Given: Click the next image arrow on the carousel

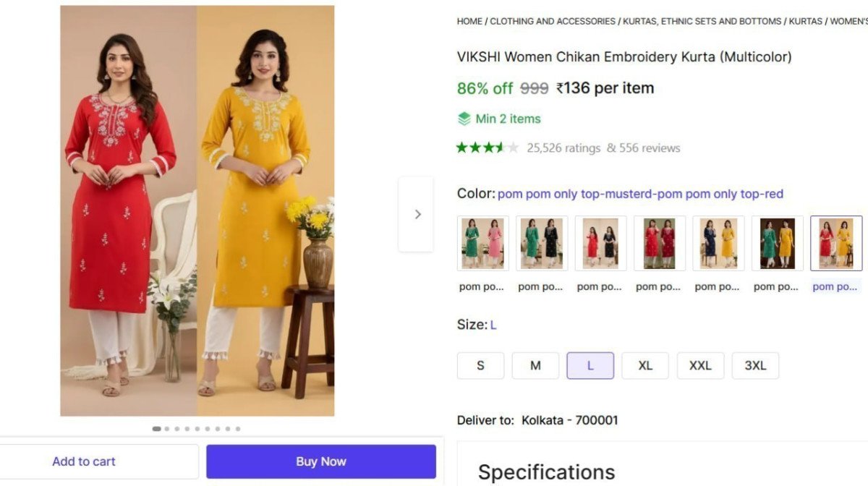Looking at the screenshot, I should tap(417, 214).
